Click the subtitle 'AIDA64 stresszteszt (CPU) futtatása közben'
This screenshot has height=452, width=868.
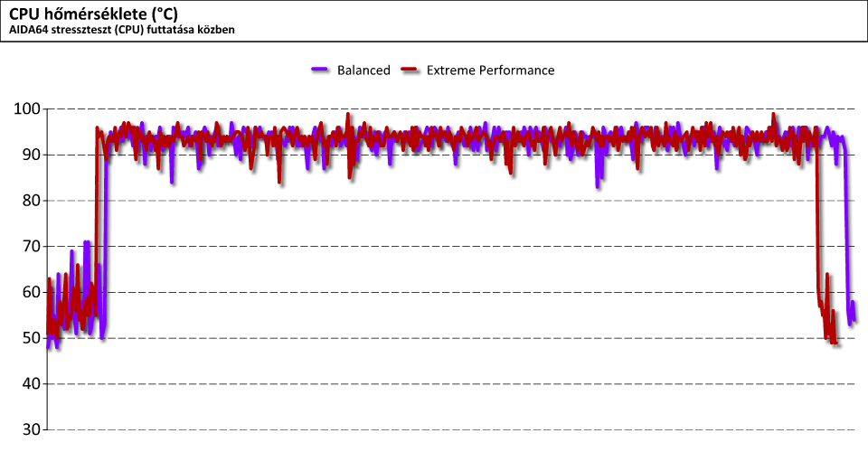(122, 30)
